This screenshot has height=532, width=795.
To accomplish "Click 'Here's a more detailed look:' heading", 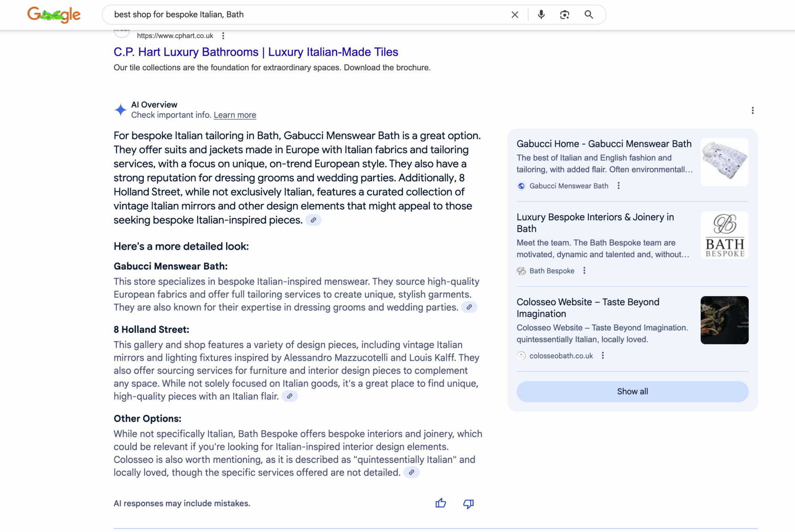I will 181,247.
